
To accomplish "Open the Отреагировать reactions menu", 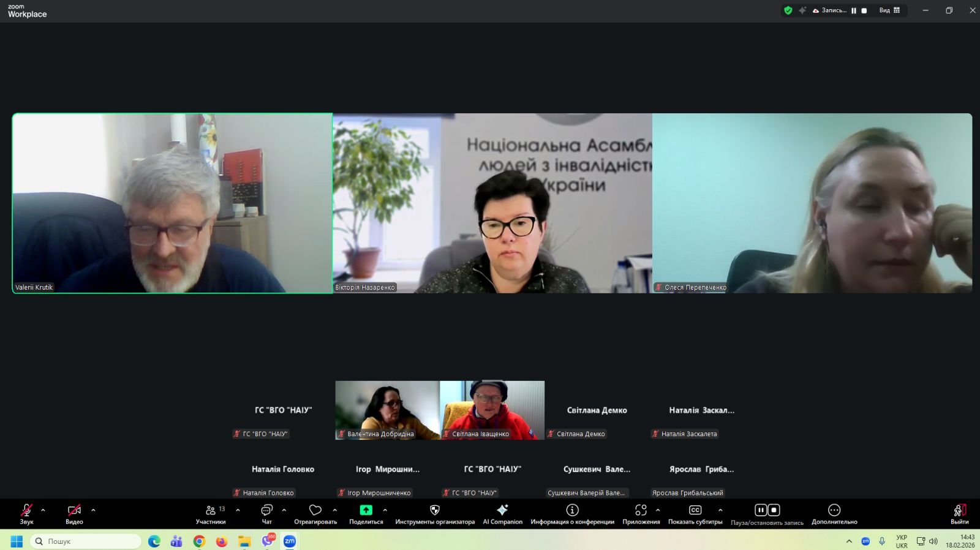I will pyautogui.click(x=315, y=513).
